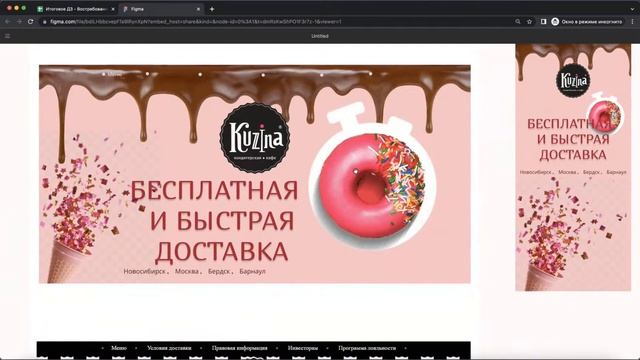Select the БЕСПЛАТНАЯ headline on the wide banner

[x=215, y=191]
